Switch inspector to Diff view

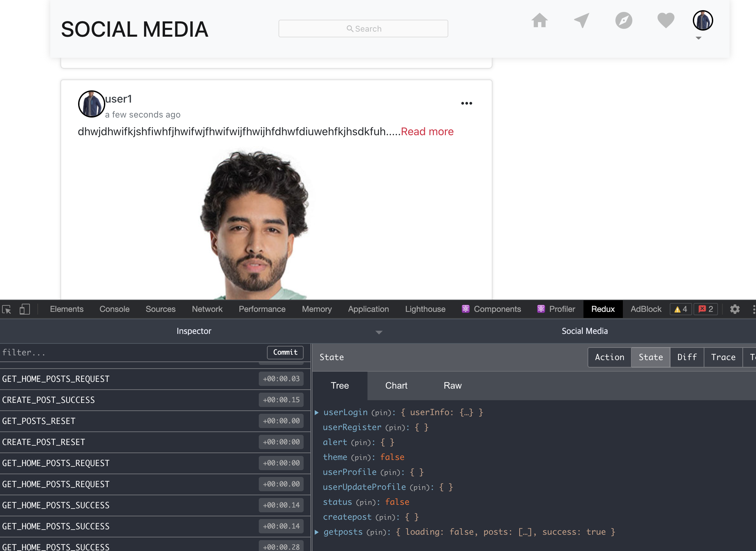point(687,357)
